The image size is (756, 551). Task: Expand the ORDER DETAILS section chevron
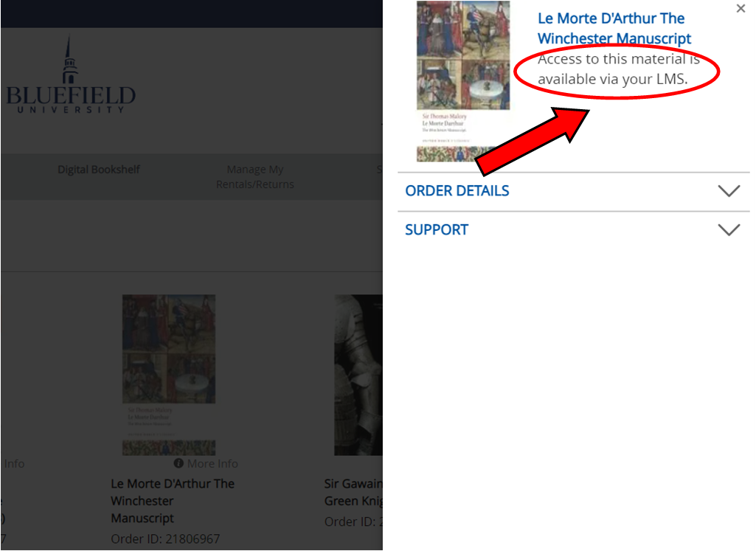click(729, 191)
